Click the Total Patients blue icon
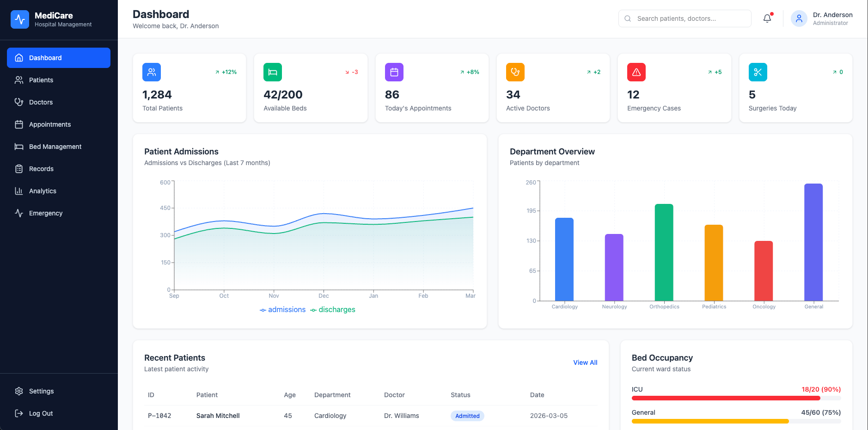This screenshot has width=868, height=430. point(152,72)
